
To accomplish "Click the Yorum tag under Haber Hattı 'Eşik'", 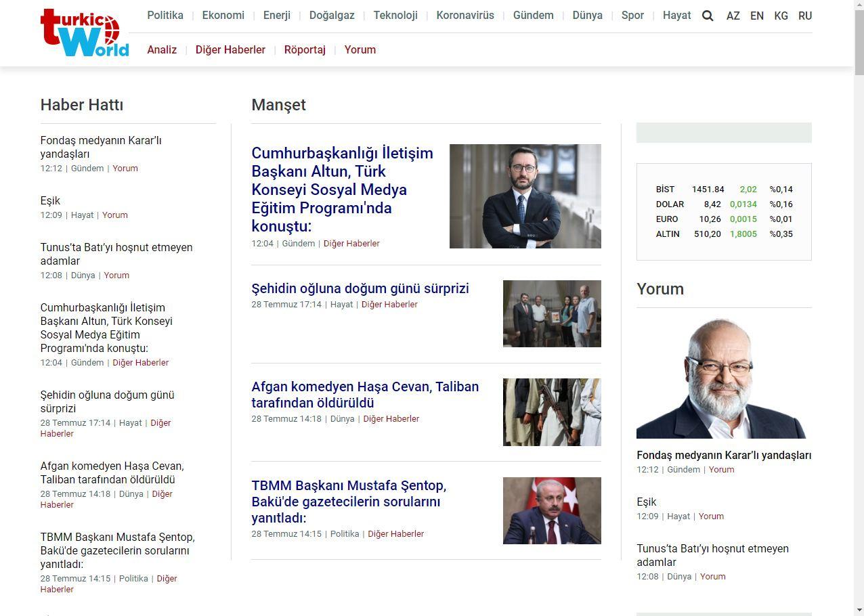I will (115, 215).
